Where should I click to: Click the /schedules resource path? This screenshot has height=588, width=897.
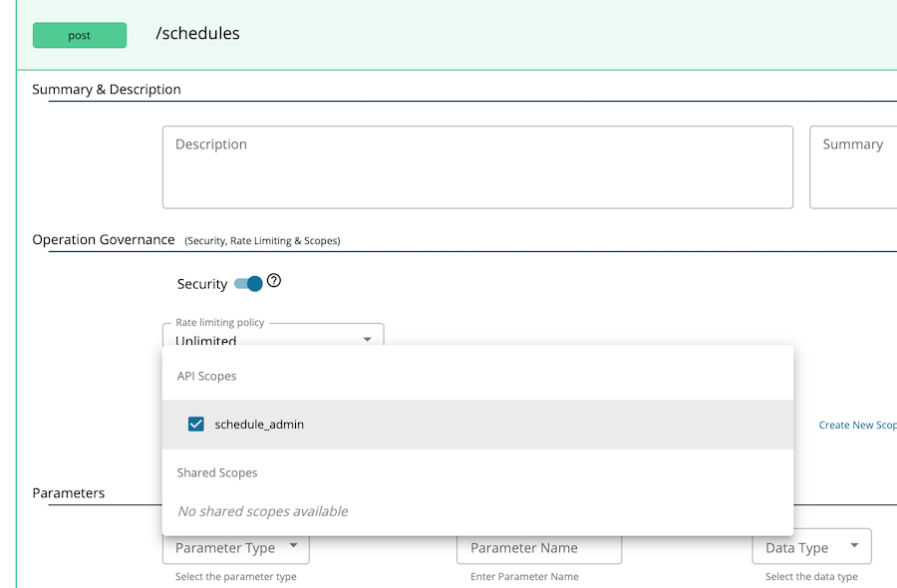click(x=197, y=34)
